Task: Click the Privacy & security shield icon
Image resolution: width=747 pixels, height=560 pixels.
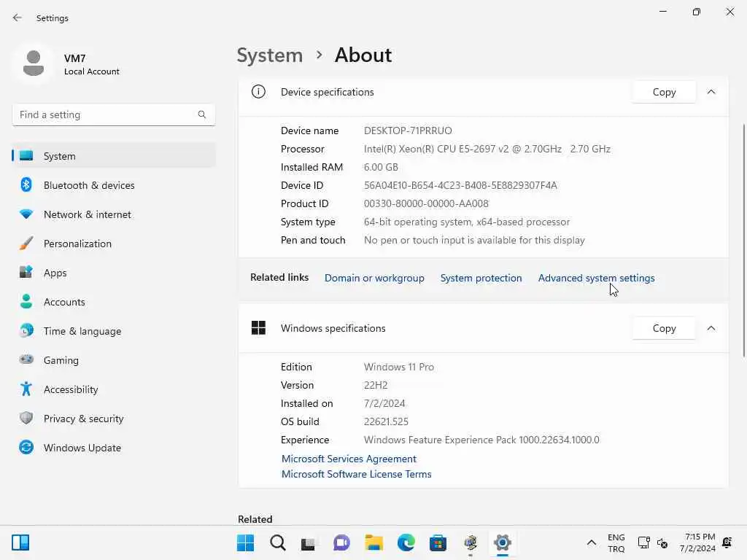Action: (26, 418)
